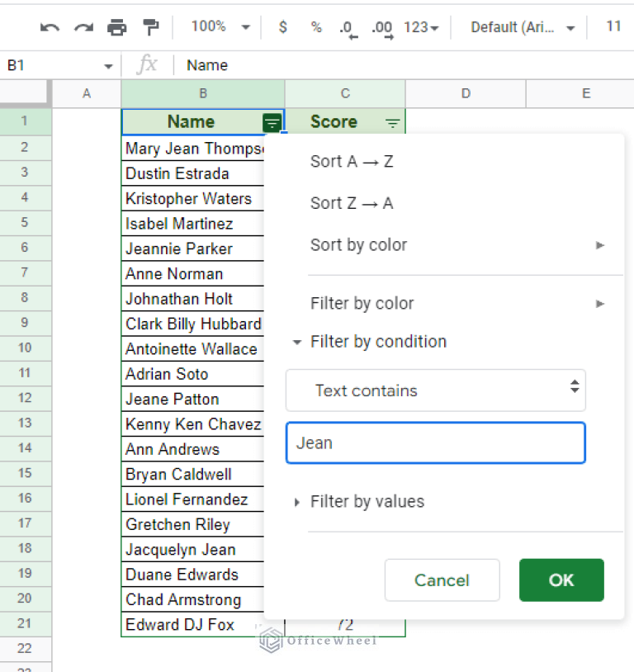Open the Sort by color submenu
Screen dimensions: 634x672
pyautogui.click(x=358, y=244)
